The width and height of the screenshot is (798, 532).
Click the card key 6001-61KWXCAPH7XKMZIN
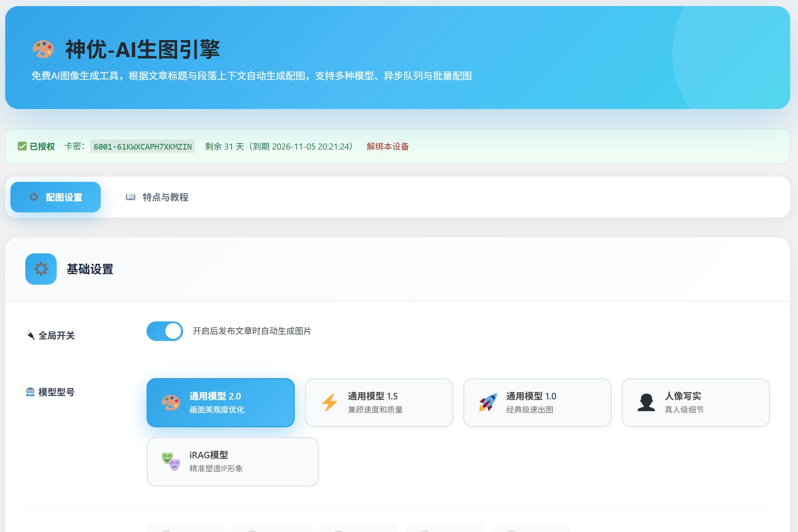point(143,147)
